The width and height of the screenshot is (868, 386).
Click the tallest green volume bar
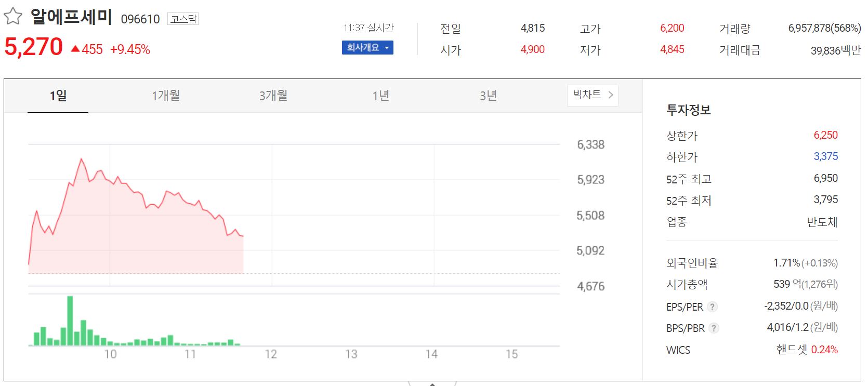tap(70, 321)
